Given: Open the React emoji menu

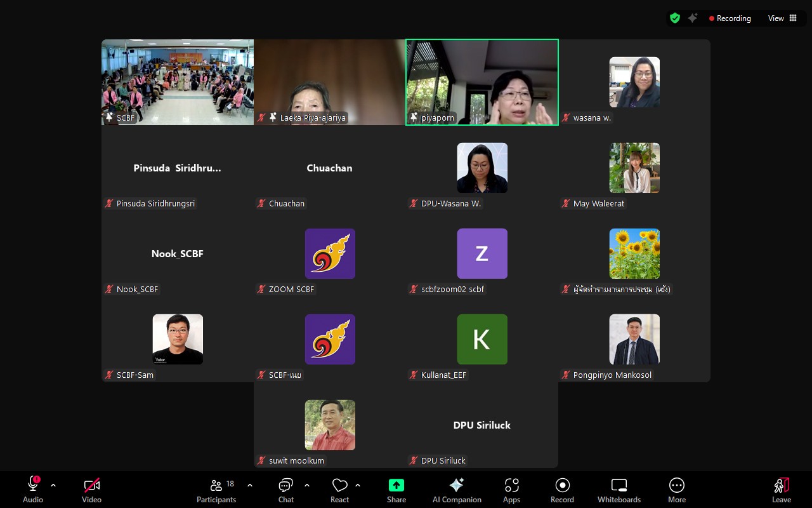Looking at the screenshot, I should [x=339, y=490].
